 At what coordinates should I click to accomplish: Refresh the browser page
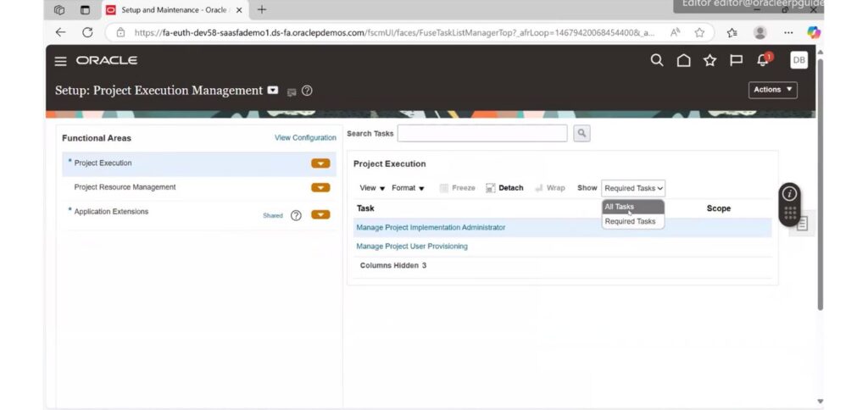87,33
